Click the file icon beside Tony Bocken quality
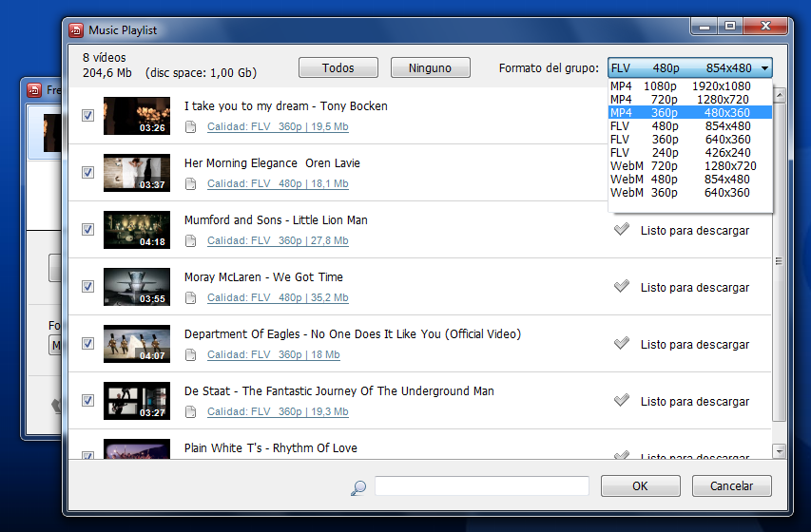The width and height of the screenshot is (811, 532). point(191,127)
